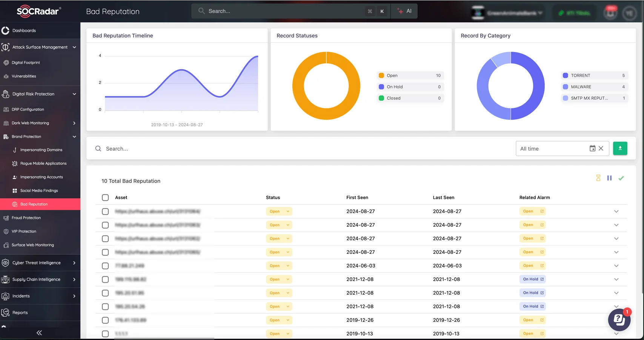Click Social Media Findings grid icon
Screen dimensions: 644x340
[x=15, y=191]
